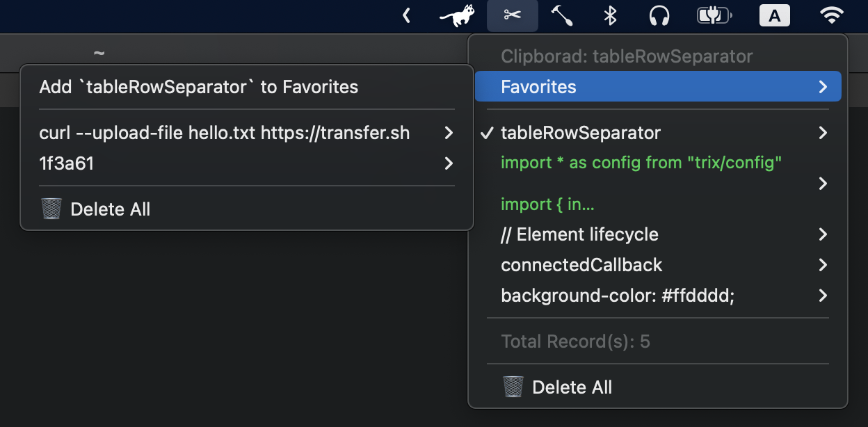Click trash icon in Favorites submenu
The height and width of the screenshot is (427, 868).
[x=51, y=209]
